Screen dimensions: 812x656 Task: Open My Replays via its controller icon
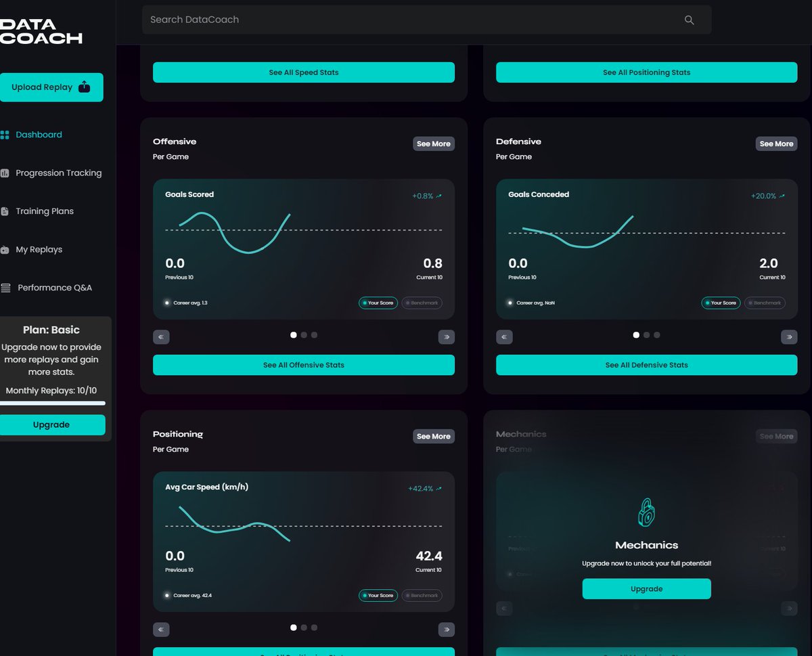coord(6,249)
